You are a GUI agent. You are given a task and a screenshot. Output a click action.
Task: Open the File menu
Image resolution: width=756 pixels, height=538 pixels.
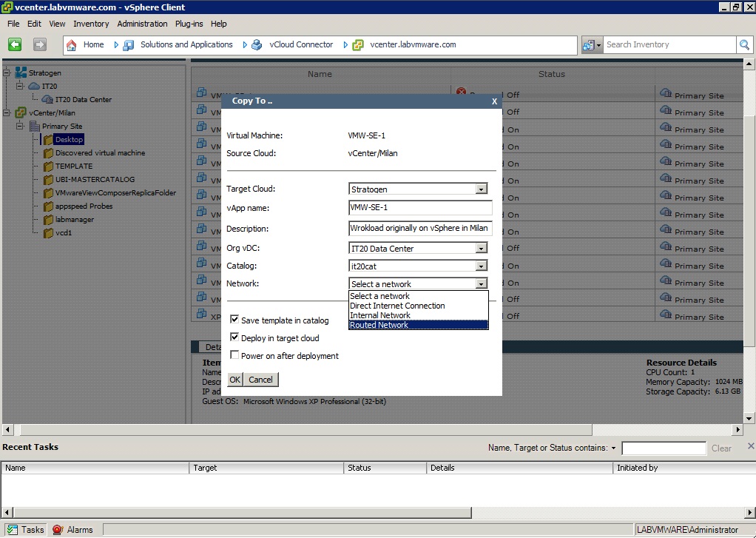tap(13, 24)
